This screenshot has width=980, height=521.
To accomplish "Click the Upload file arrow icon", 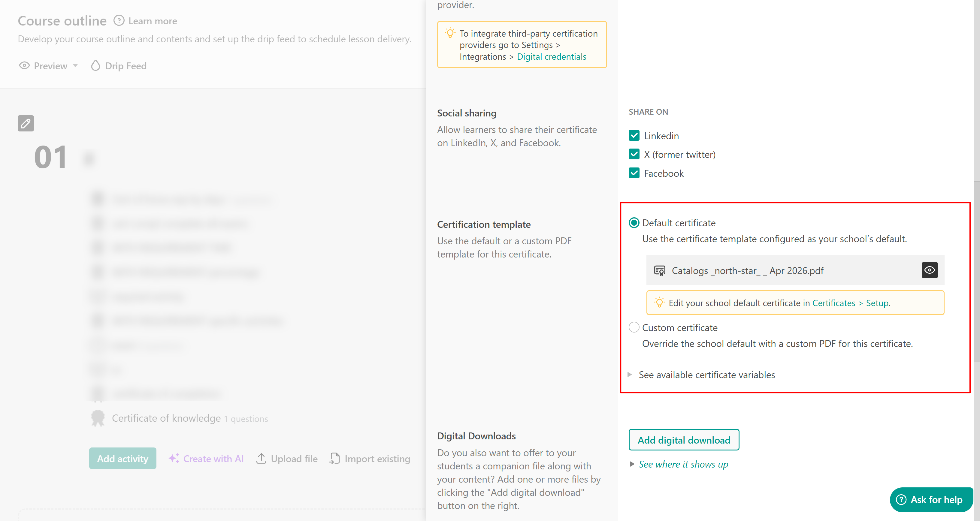I will 261,459.
